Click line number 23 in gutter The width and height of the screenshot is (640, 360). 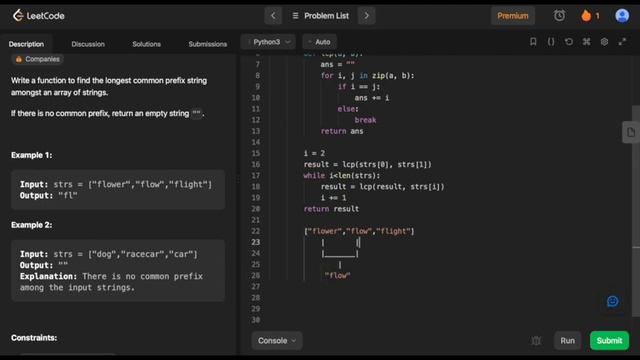[x=256, y=242]
